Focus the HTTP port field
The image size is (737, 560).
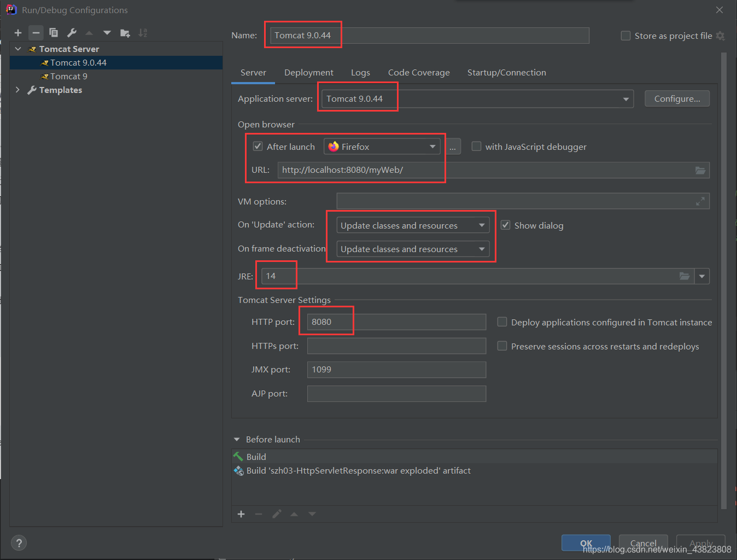pyautogui.click(x=396, y=322)
